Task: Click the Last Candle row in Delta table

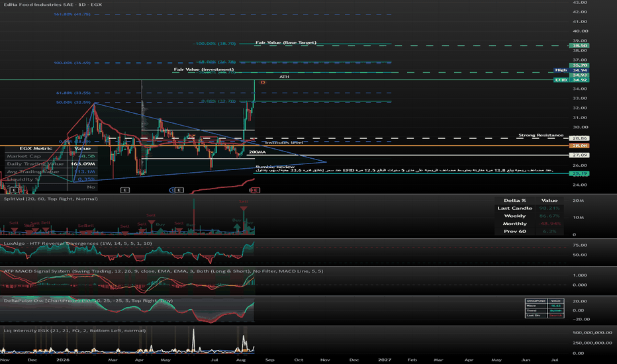Action: tap(528, 208)
